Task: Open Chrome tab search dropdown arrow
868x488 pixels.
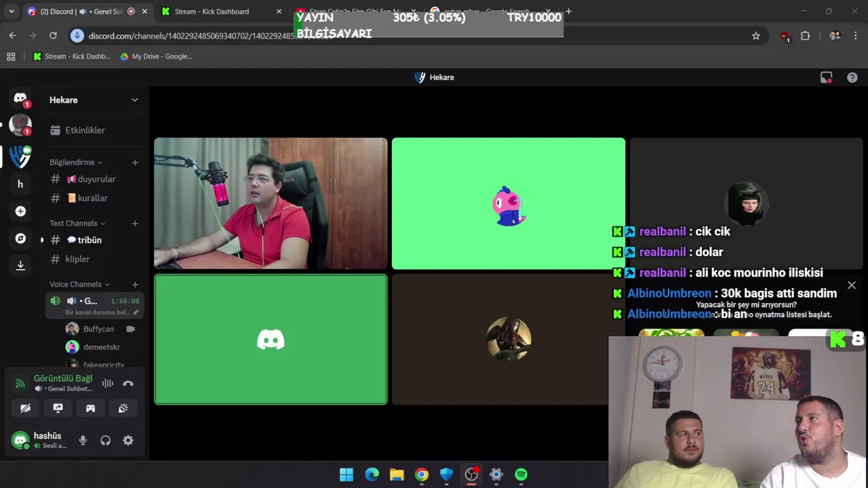Action: (11, 12)
